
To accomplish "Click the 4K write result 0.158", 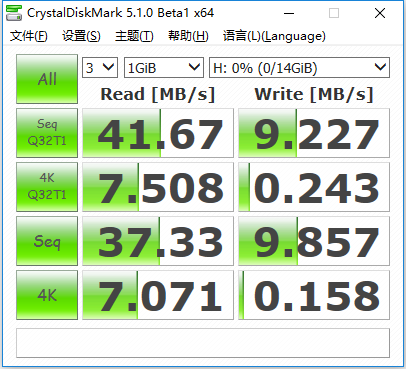I will (x=314, y=295).
